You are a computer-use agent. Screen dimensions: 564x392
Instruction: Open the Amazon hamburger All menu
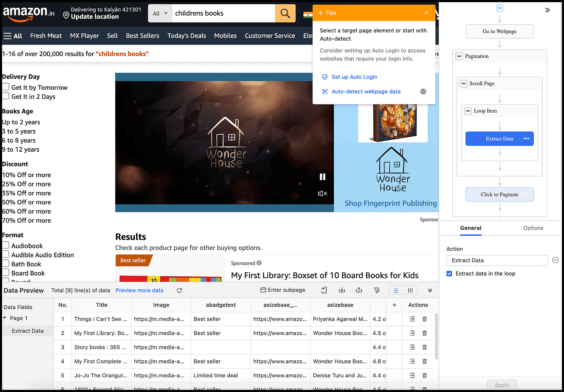(x=13, y=36)
